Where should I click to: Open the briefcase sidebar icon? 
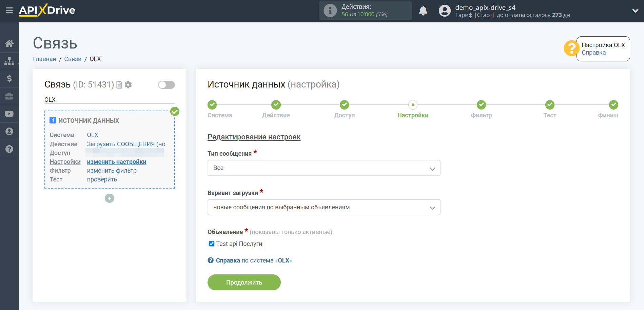(x=9, y=96)
